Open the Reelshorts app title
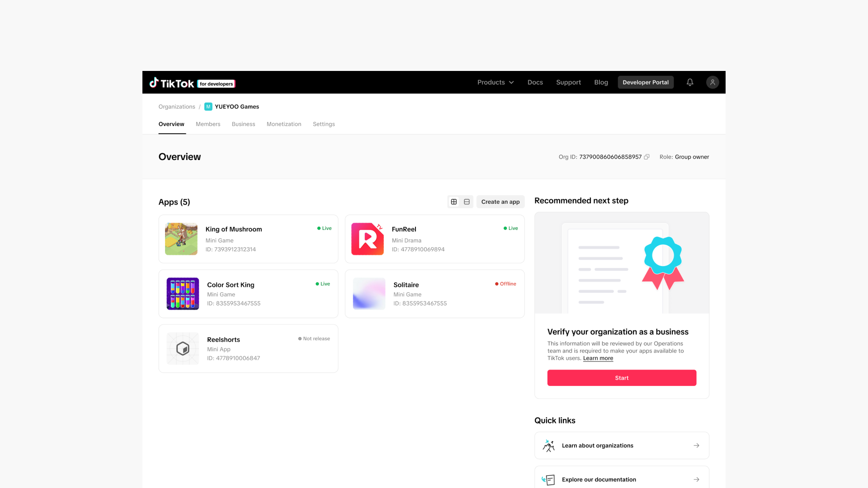The image size is (868, 488). [223, 340]
